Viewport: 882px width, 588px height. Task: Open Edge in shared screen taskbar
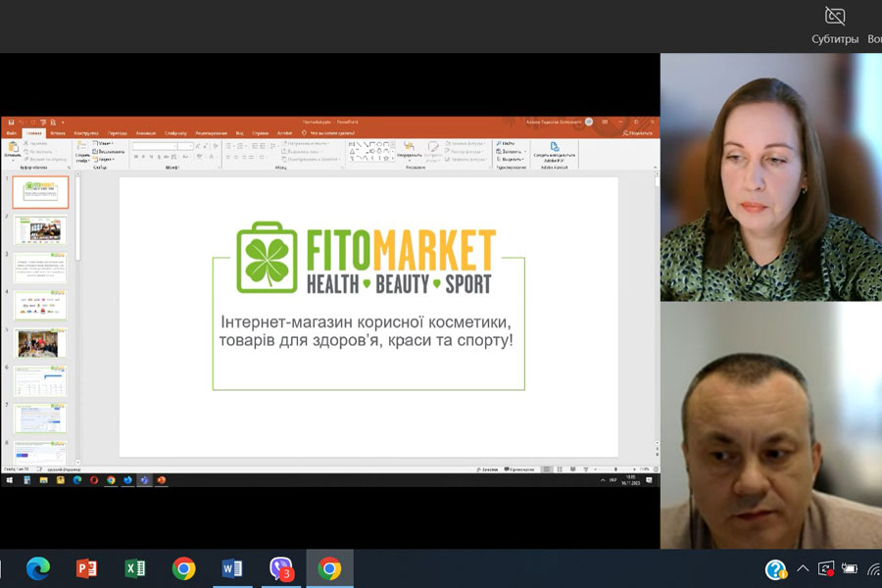click(x=77, y=480)
